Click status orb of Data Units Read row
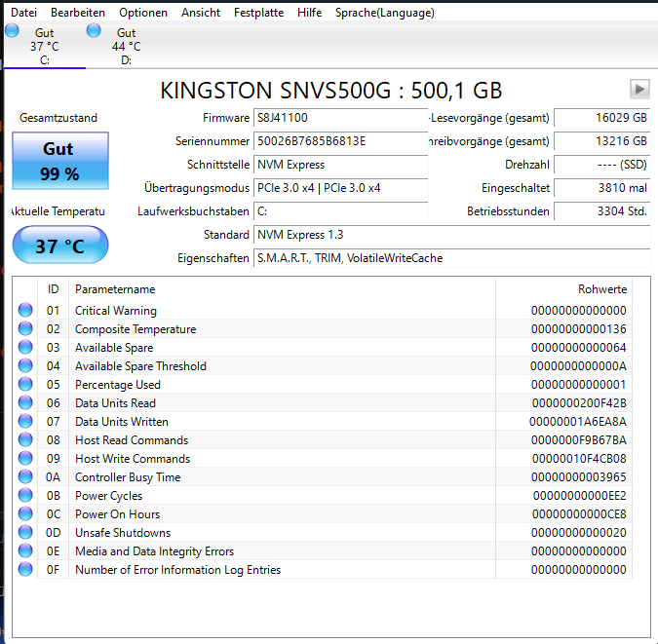The image size is (658, 644). coord(25,402)
